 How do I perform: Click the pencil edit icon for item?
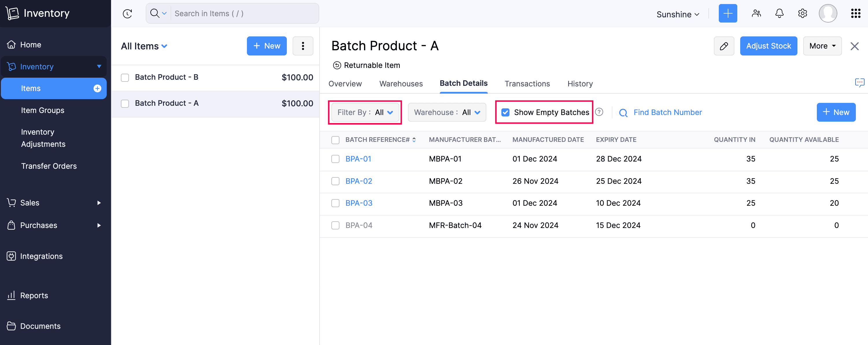click(723, 46)
